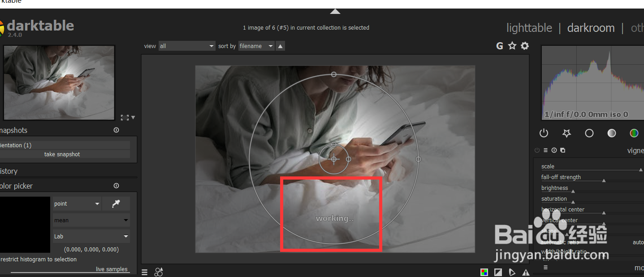Open the 'mean' statistic dropdown
This screenshot has height=277, width=644.
(91, 220)
